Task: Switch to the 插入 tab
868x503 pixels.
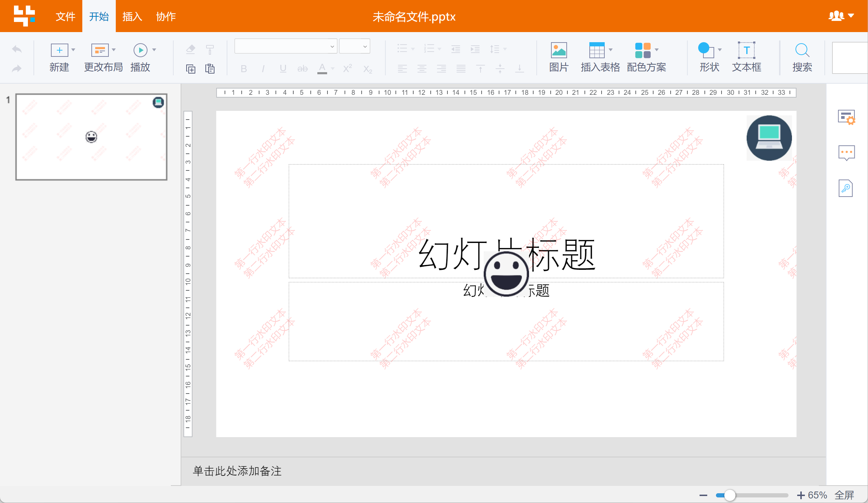Action: 133,16
